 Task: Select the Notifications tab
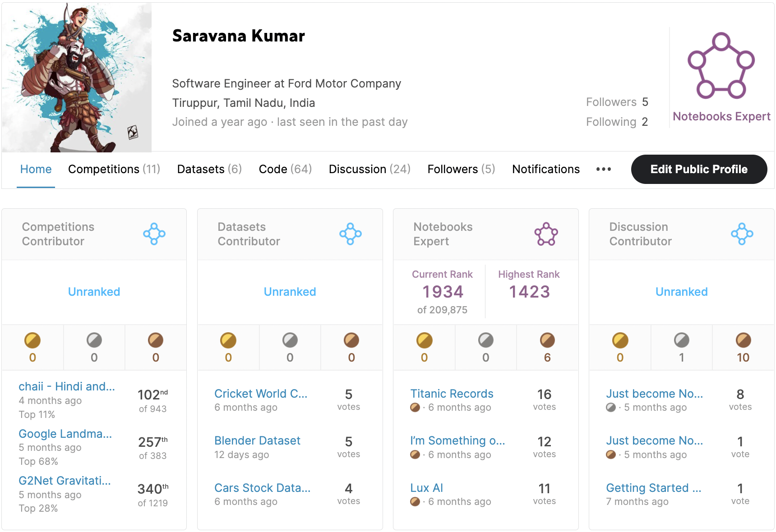[x=545, y=170]
